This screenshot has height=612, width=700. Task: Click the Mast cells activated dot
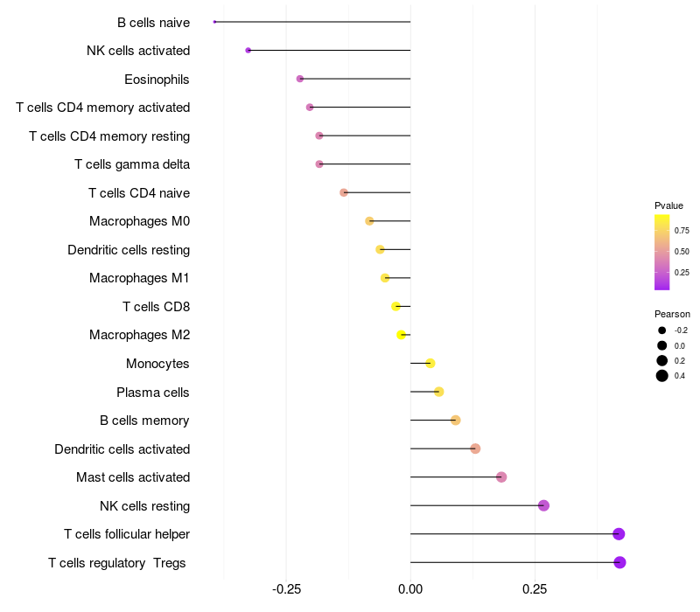(501, 477)
